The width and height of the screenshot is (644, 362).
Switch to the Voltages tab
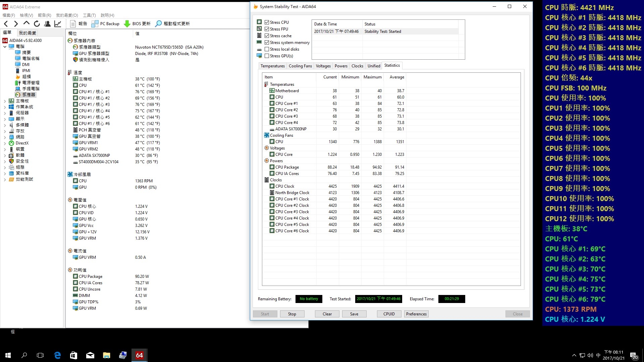point(323,66)
